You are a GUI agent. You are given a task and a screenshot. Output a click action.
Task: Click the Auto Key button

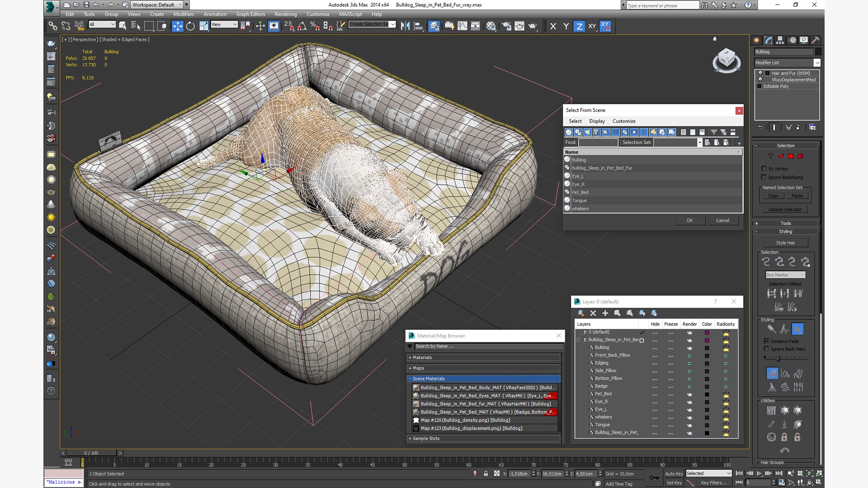click(x=674, y=474)
